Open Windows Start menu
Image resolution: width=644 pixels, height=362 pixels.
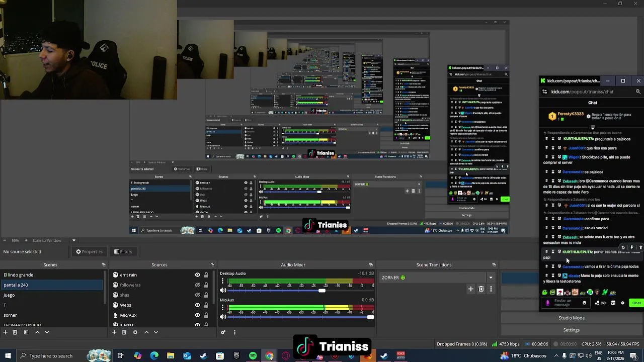tap(8, 356)
